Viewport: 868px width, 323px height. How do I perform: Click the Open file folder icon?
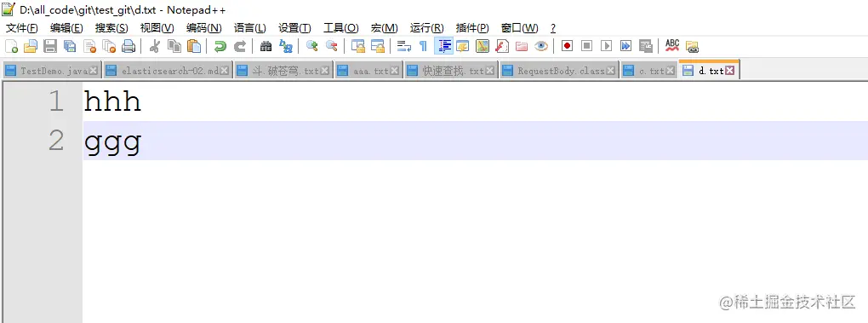click(31, 46)
